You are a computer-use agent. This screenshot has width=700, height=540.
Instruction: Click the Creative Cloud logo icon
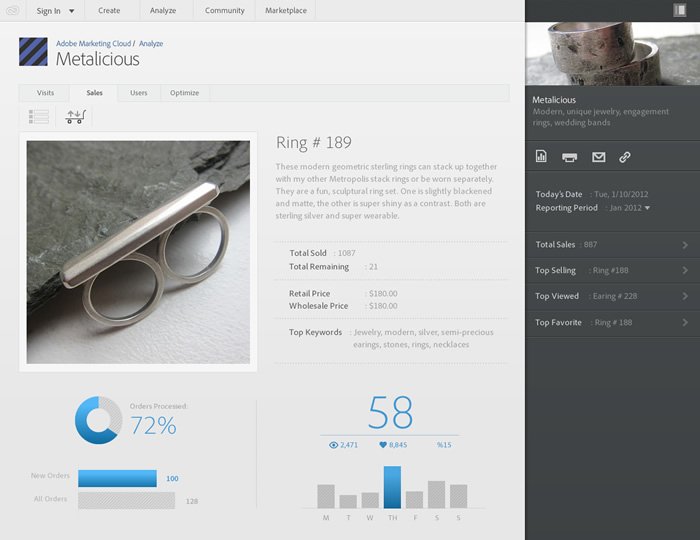(12, 10)
